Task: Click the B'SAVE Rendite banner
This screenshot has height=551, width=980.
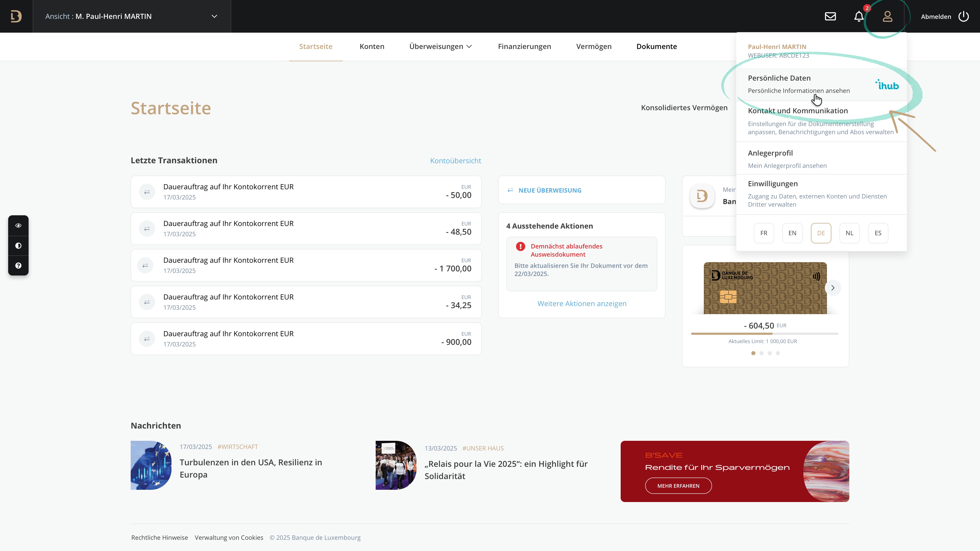Action: click(x=735, y=471)
